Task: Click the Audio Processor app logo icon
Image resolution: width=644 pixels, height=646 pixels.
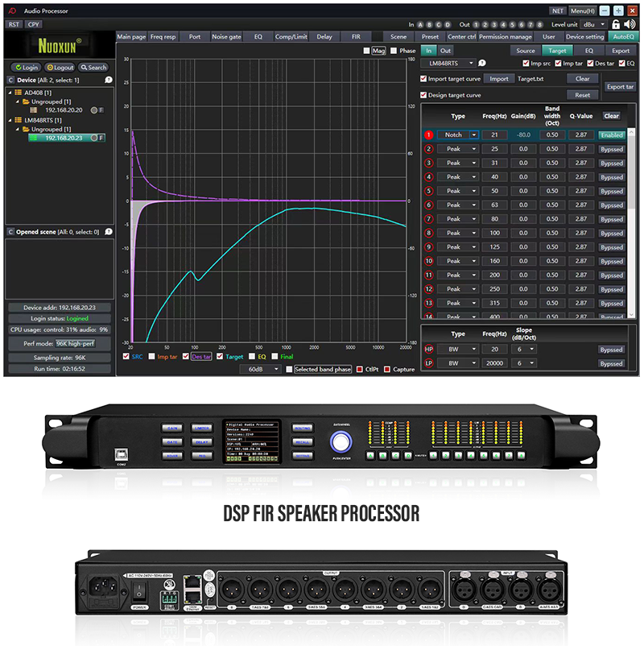Action: coord(12,10)
